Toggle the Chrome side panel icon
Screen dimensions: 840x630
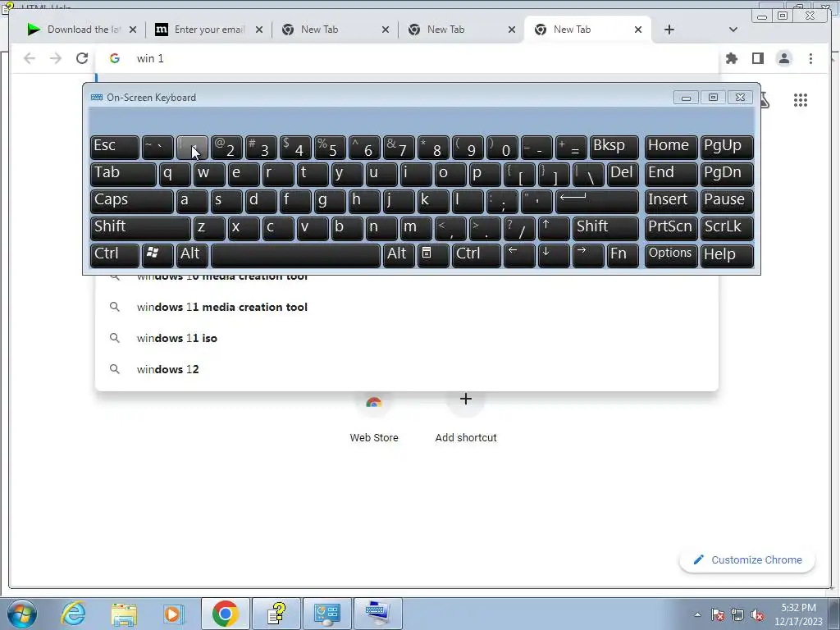coord(757,58)
